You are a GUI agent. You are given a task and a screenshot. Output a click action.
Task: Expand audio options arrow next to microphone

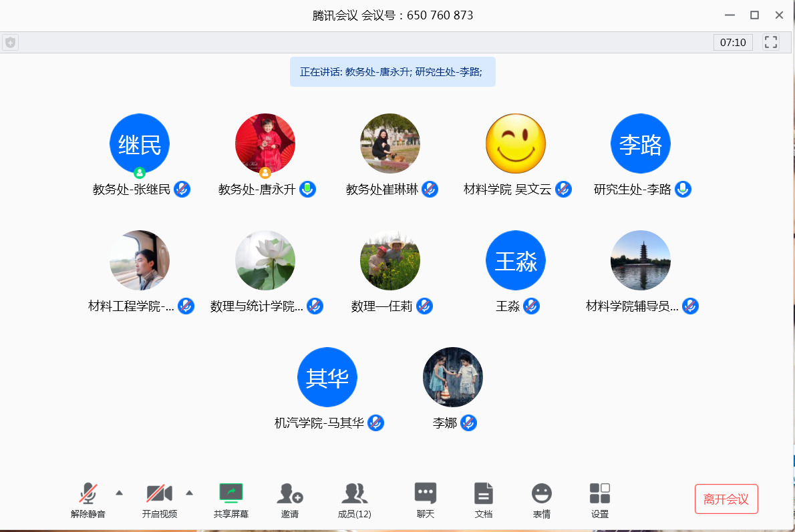click(120, 493)
